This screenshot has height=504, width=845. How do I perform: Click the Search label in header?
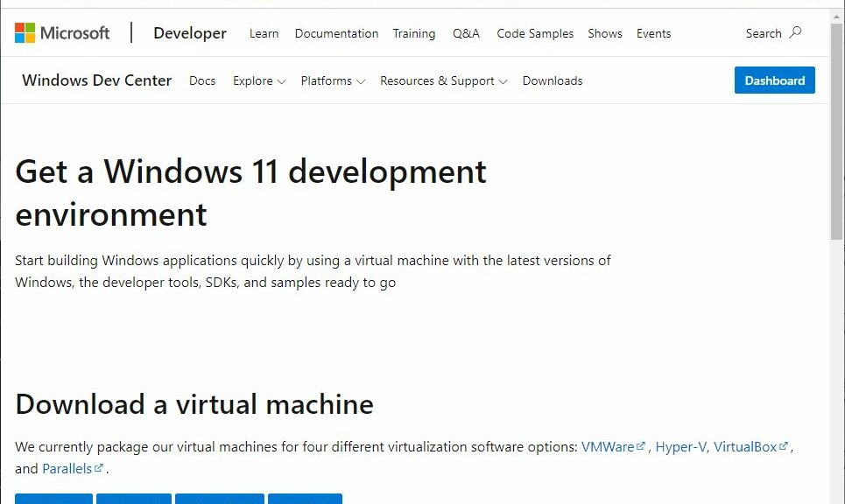click(x=764, y=33)
